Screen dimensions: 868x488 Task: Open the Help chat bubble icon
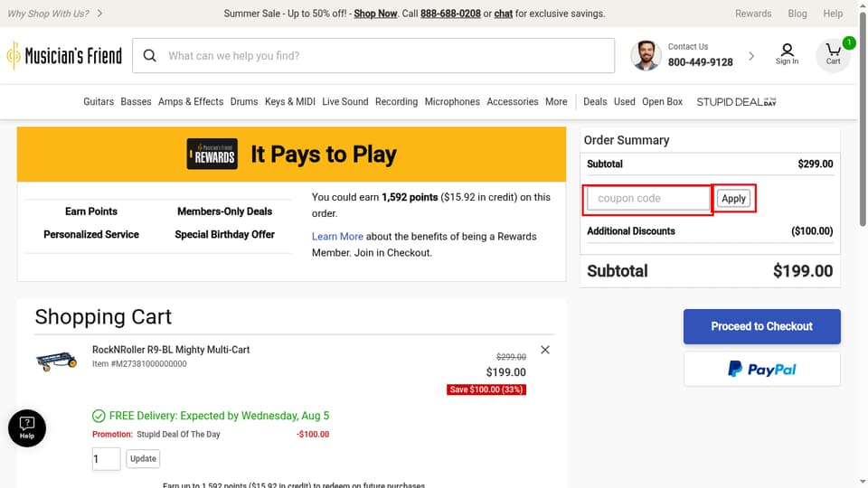(x=27, y=428)
